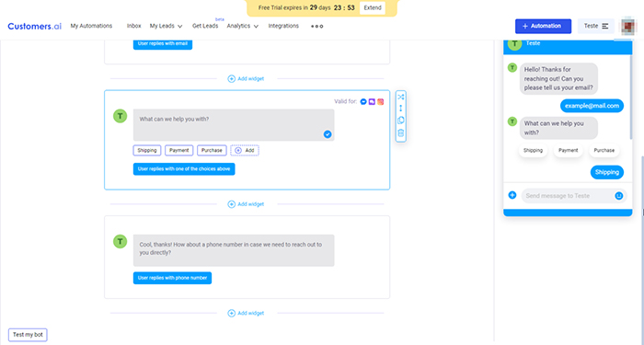
Task: Click the Teste avatar in chat header
Action: pos(514,43)
